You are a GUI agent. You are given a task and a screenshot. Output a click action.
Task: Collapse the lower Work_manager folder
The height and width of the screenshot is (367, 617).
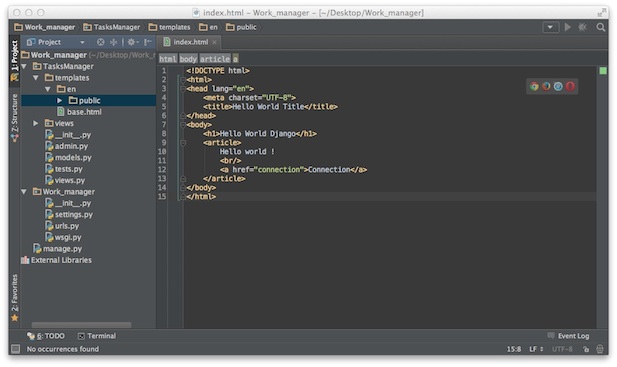click(24, 192)
